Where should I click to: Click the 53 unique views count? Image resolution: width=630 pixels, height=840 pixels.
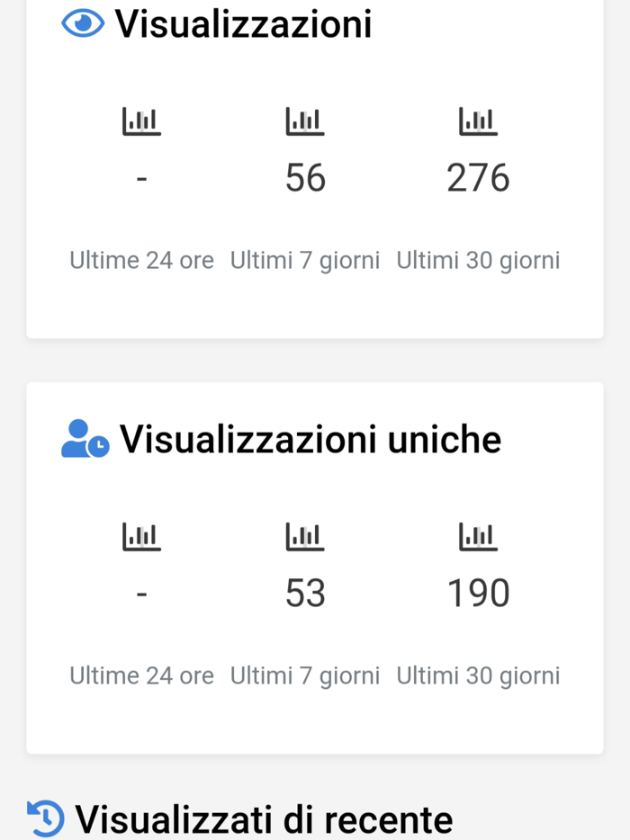[305, 594]
